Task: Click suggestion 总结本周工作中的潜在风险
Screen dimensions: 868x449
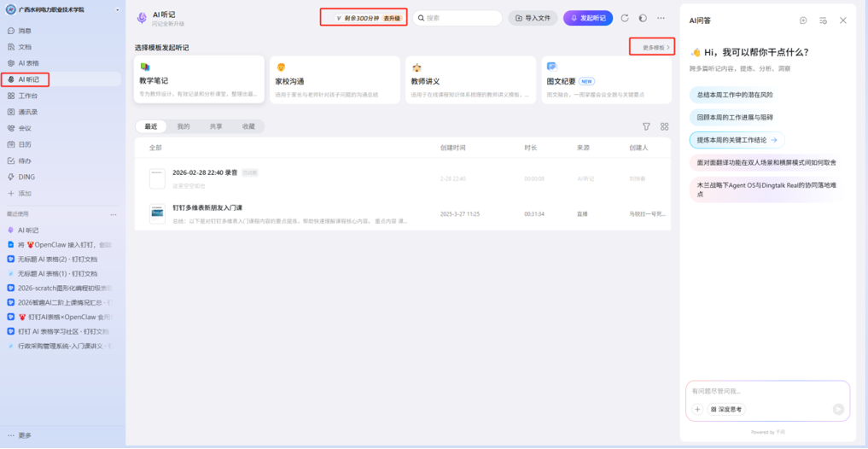Action: click(x=735, y=95)
